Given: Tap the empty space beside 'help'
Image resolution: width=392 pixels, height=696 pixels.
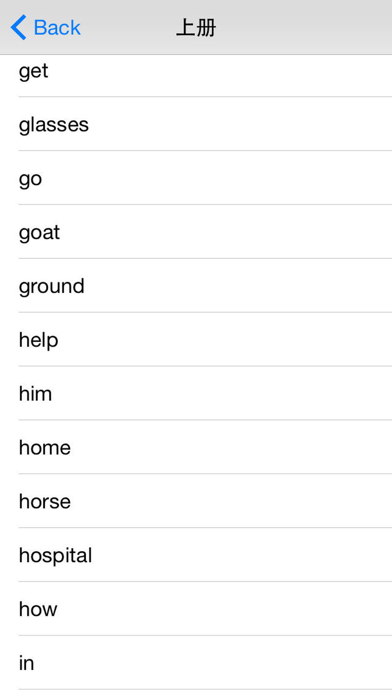Looking at the screenshot, I should (x=225, y=340).
